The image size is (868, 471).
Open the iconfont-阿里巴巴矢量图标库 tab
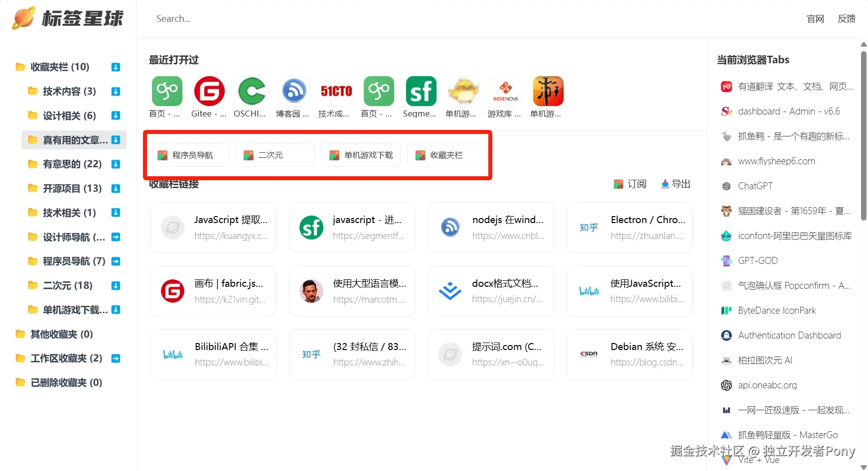[x=787, y=236]
